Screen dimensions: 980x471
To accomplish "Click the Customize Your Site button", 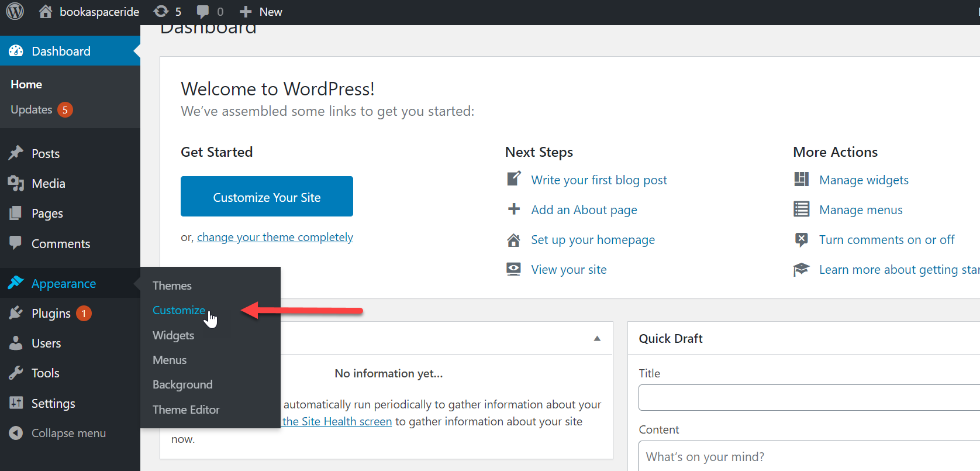I will [267, 197].
